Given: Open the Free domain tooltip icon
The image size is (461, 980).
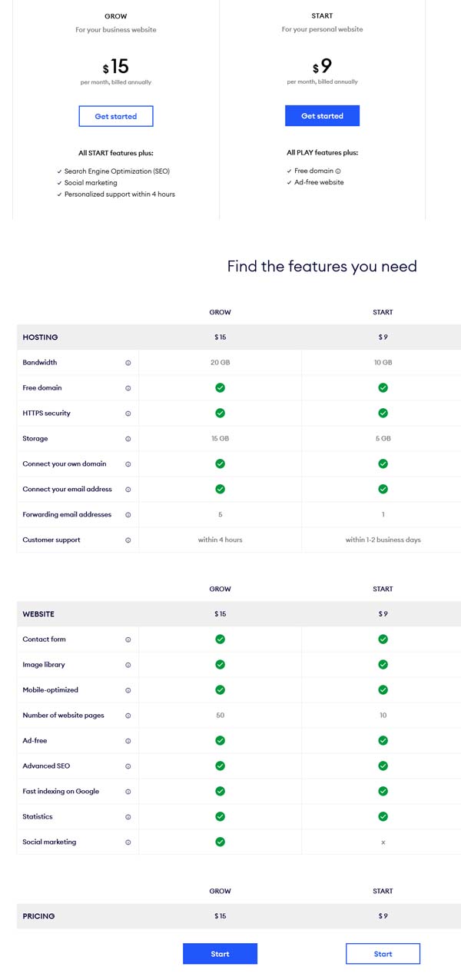Looking at the screenshot, I should click(x=128, y=387).
